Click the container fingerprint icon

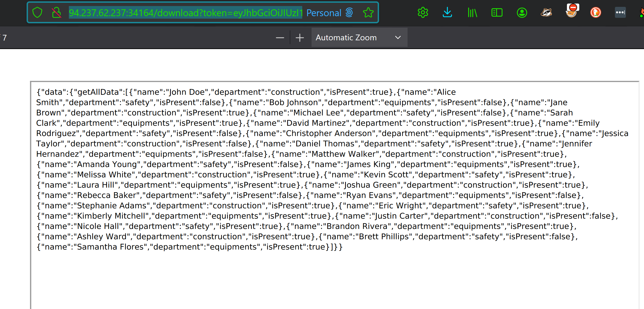click(349, 13)
